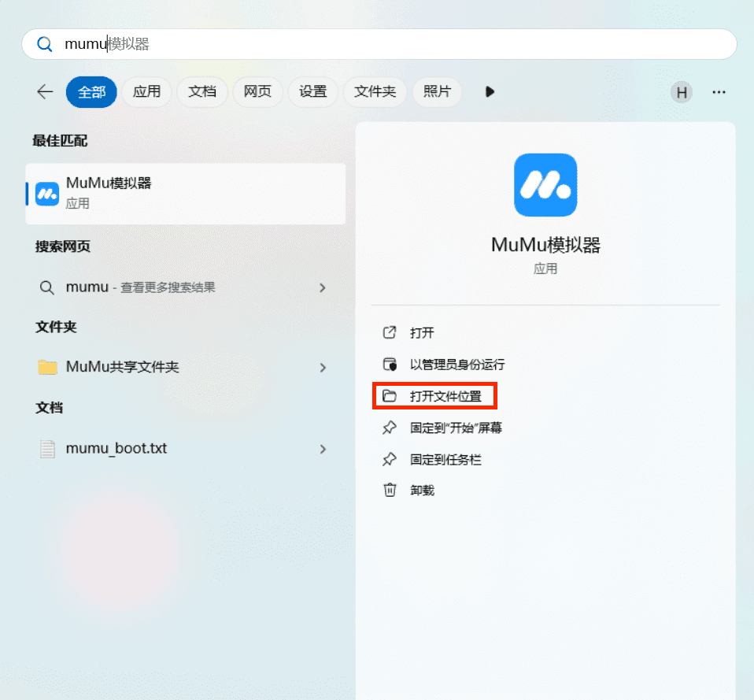
Task: Open MuMu模拟器 best match result
Action: tap(186, 194)
